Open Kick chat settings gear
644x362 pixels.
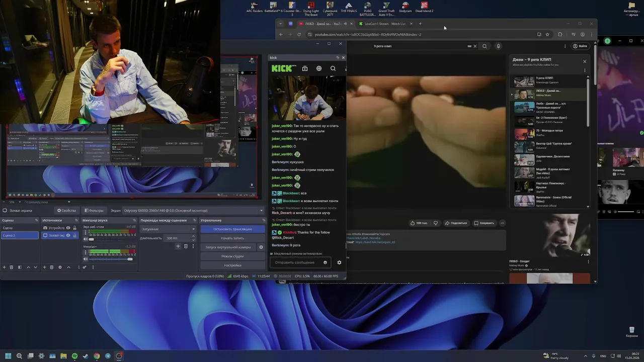pos(339,262)
